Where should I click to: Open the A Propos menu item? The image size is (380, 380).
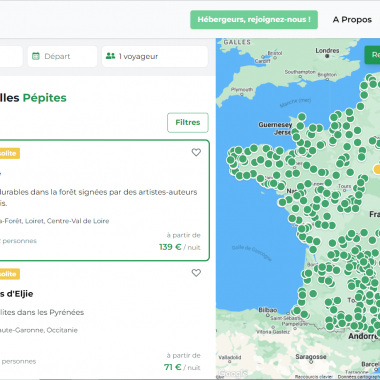pos(352,20)
